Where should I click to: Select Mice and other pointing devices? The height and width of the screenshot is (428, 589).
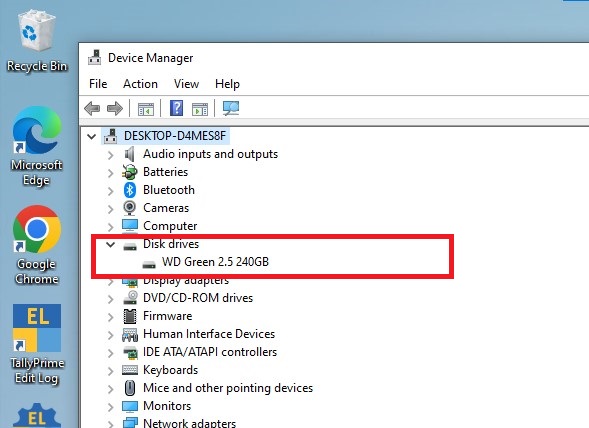click(x=228, y=388)
